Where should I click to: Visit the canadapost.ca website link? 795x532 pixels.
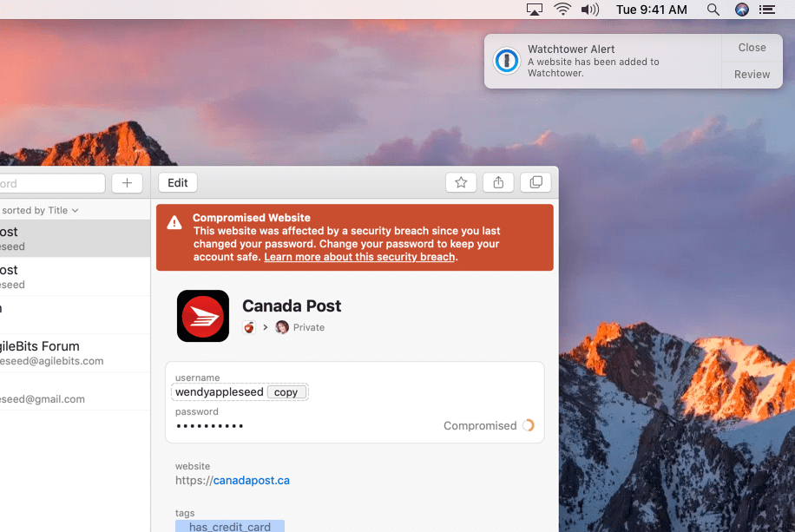click(251, 479)
